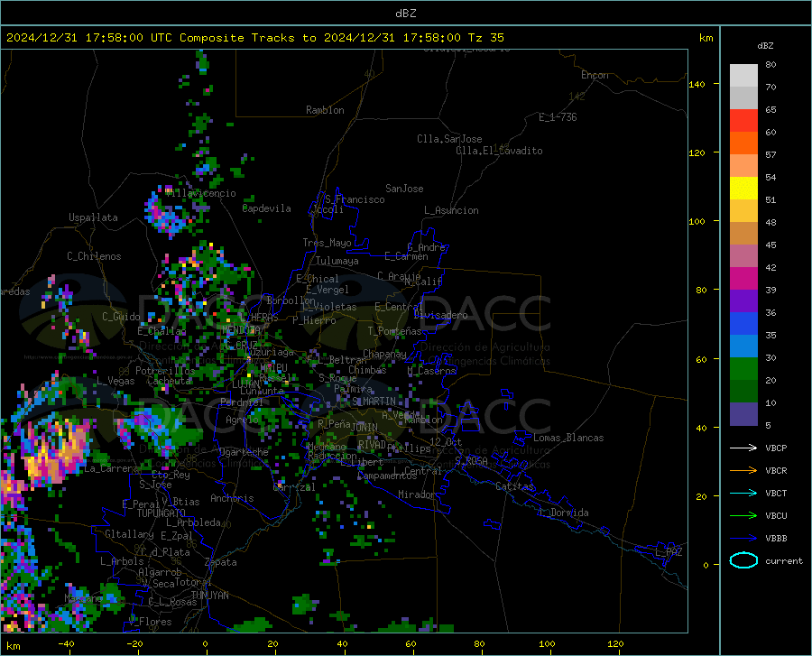Click the La_Carrera map label

tap(111, 468)
